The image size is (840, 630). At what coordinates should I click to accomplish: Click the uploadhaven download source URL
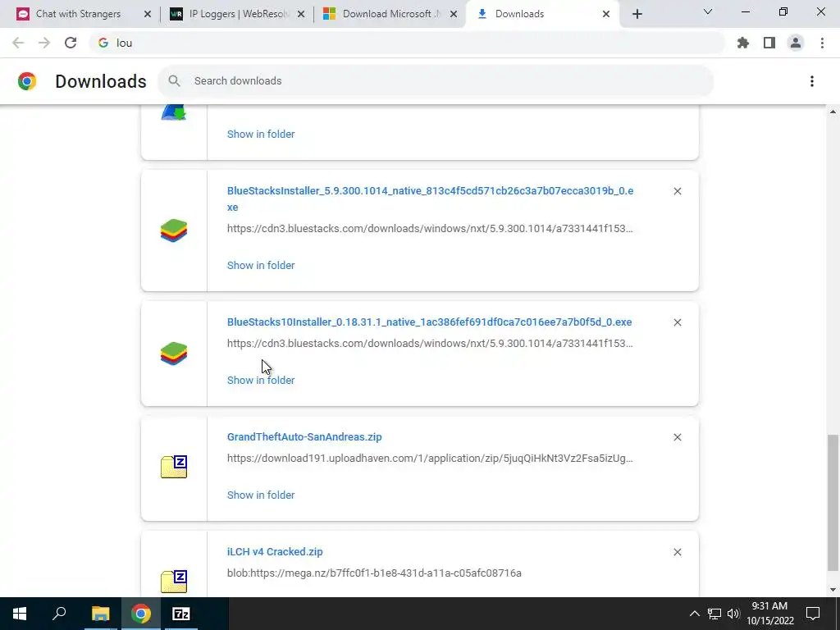tap(430, 458)
